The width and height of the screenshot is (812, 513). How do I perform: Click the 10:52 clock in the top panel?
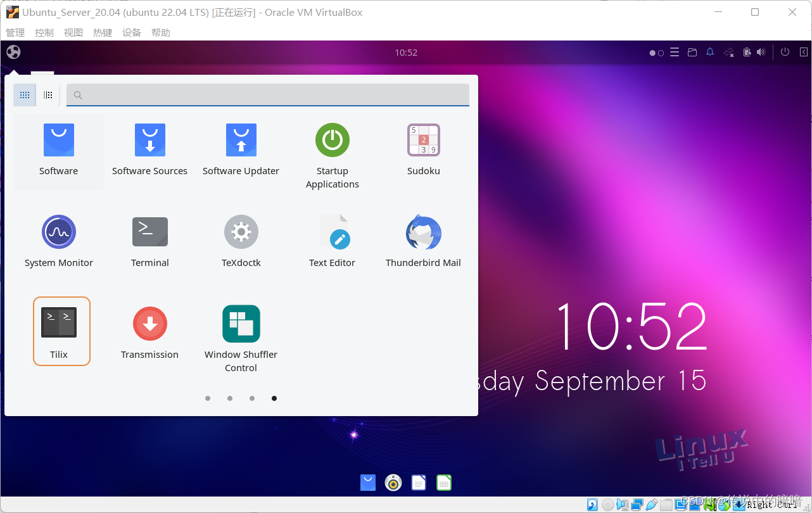coord(406,53)
